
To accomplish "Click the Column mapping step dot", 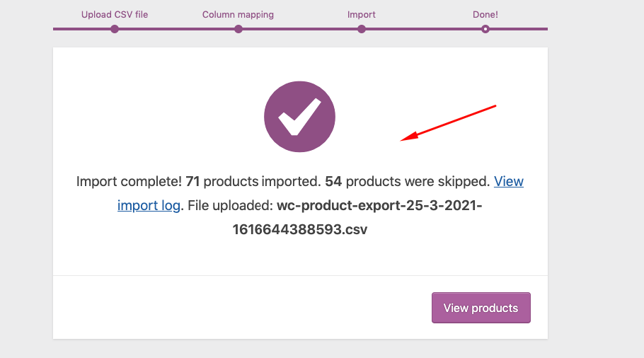I will 238,29.
